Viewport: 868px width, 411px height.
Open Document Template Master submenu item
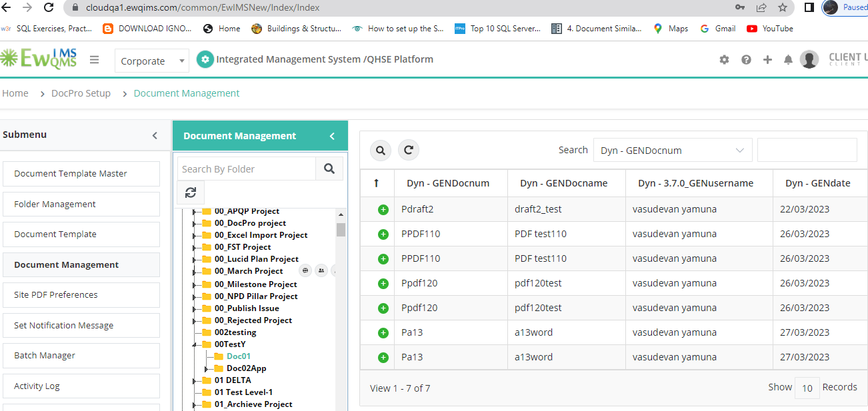[x=81, y=174]
